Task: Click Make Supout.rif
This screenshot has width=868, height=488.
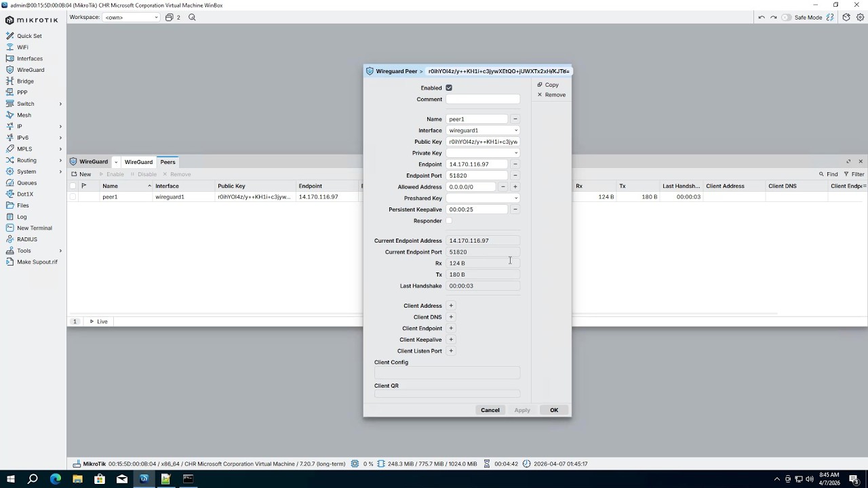Action: click(x=37, y=262)
